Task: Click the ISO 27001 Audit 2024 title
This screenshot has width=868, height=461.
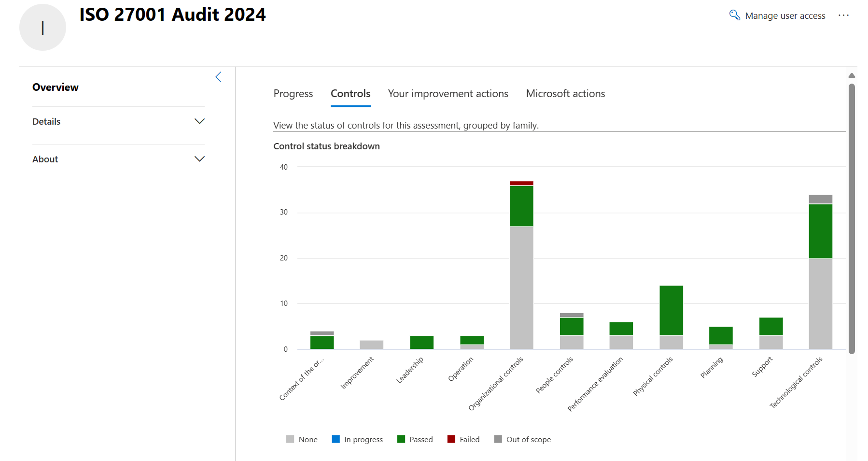Action: coord(172,14)
